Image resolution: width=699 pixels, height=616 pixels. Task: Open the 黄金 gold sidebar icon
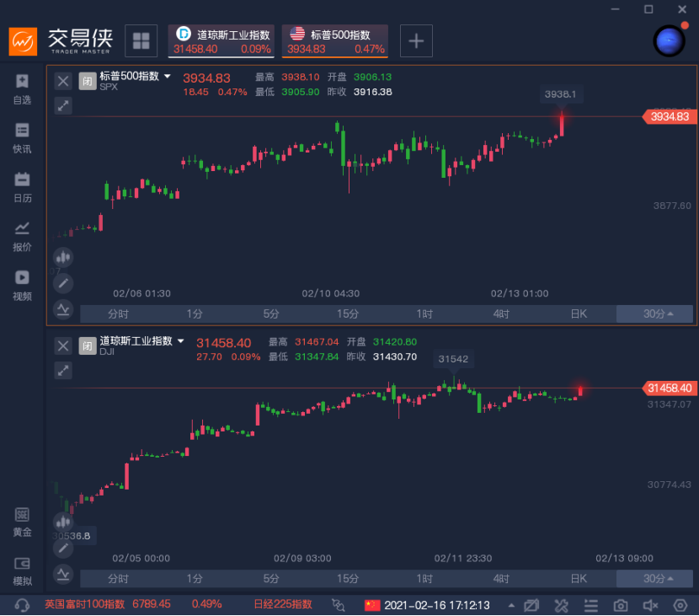point(22,522)
